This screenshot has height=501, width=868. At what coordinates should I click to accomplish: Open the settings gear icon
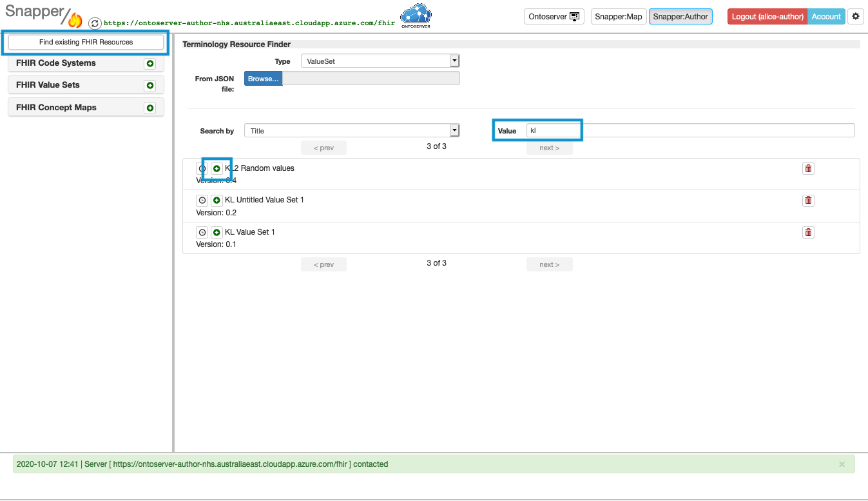856,17
